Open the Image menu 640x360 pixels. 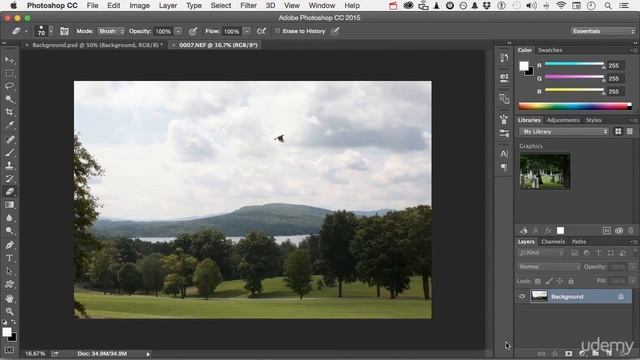point(139,6)
